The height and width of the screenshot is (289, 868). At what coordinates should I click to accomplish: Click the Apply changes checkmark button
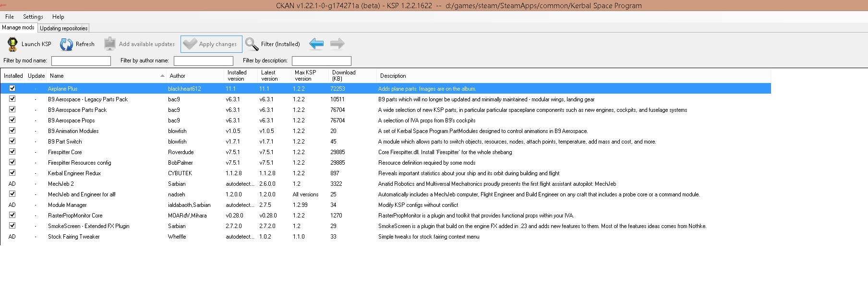[211, 44]
